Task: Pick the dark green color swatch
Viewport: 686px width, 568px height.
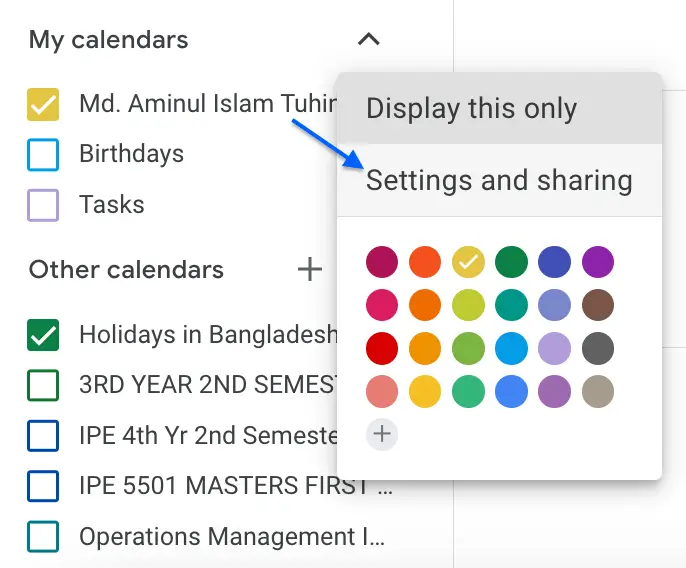Action: [511, 262]
